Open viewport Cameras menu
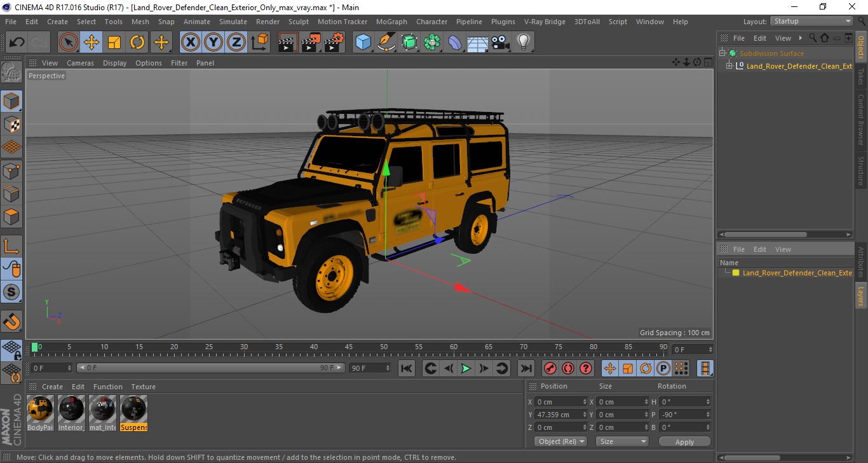The height and width of the screenshot is (463, 868). (x=80, y=63)
